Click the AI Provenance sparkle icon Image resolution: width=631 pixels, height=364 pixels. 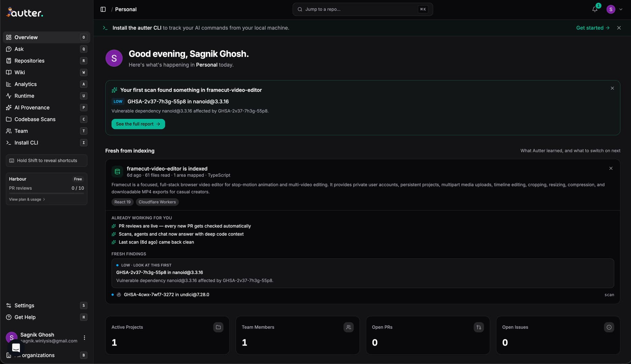(x=9, y=108)
